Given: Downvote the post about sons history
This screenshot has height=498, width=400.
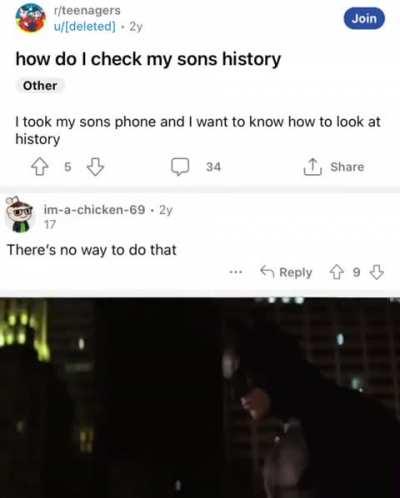Looking at the screenshot, I should [95, 167].
